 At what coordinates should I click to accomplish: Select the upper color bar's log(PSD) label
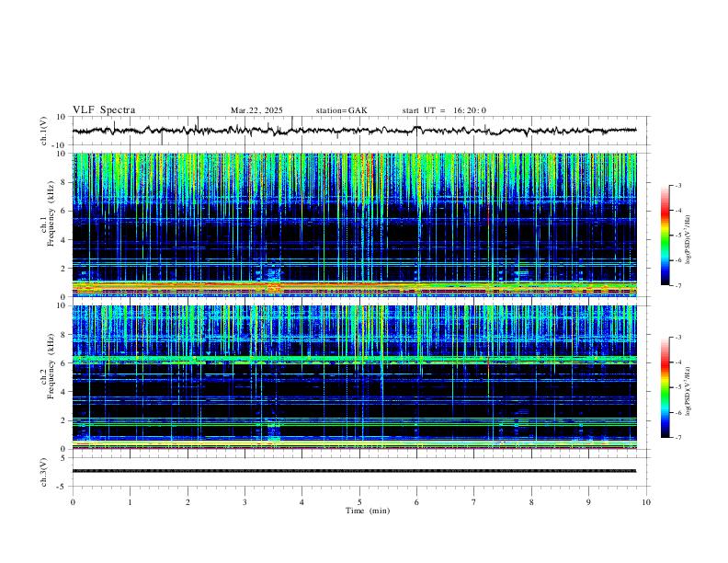click(688, 240)
